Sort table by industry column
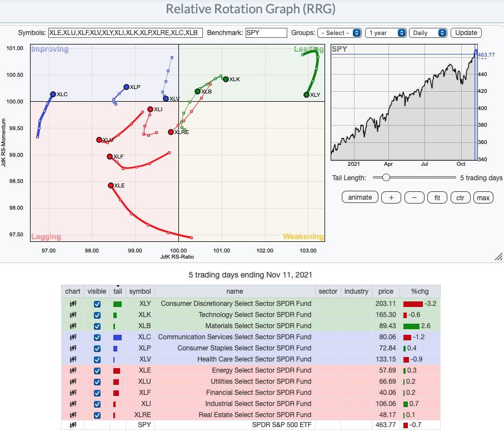The height and width of the screenshot is (431, 504). tap(356, 291)
